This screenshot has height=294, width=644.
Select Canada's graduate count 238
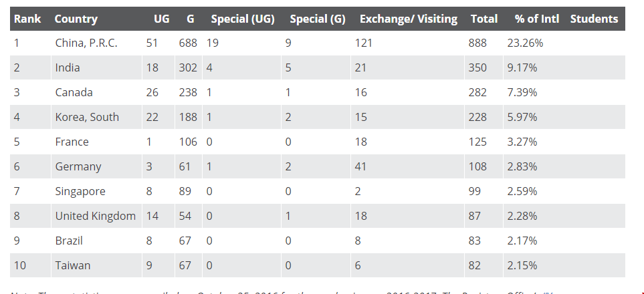[x=188, y=92]
